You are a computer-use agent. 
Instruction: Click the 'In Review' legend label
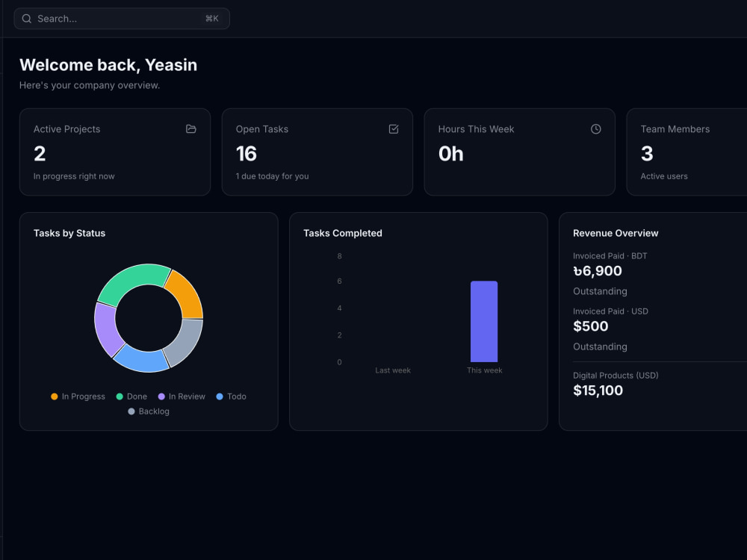(187, 396)
